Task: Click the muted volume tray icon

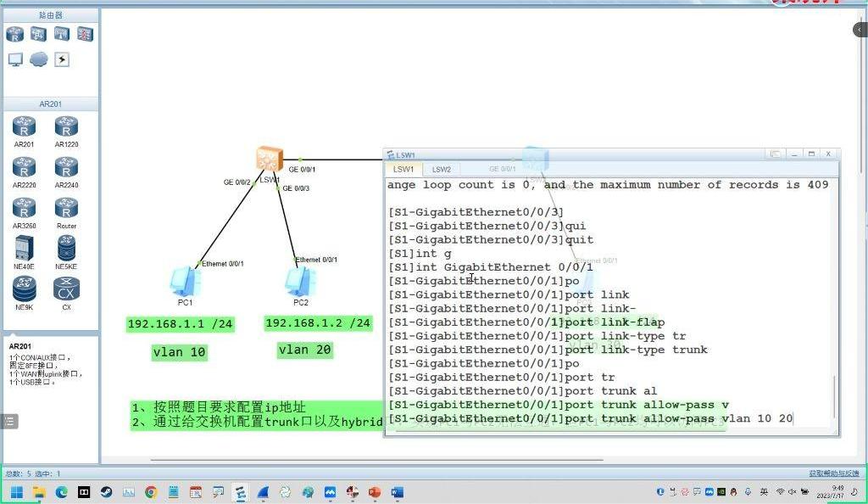Action: point(793,492)
